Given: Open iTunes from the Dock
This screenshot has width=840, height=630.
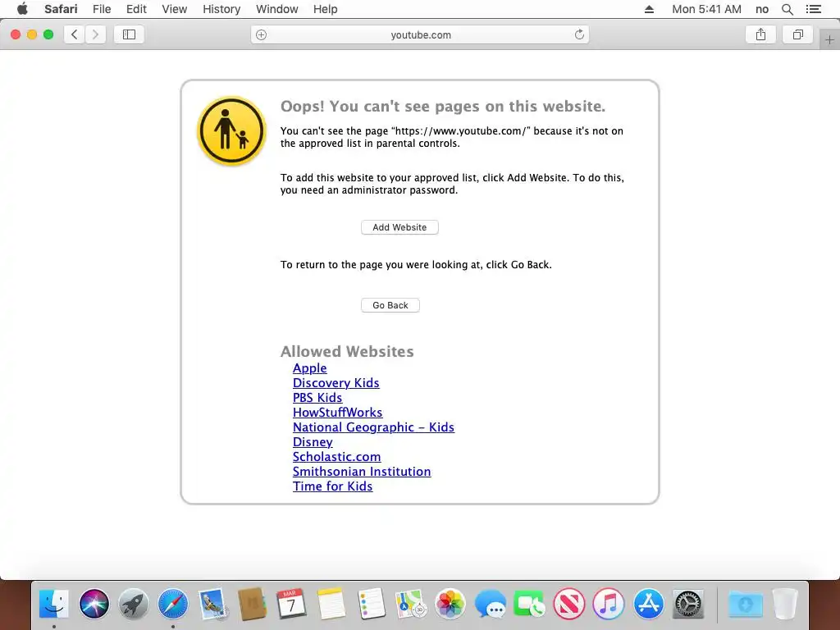Looking at the screenshot, I should click(609, 604).
